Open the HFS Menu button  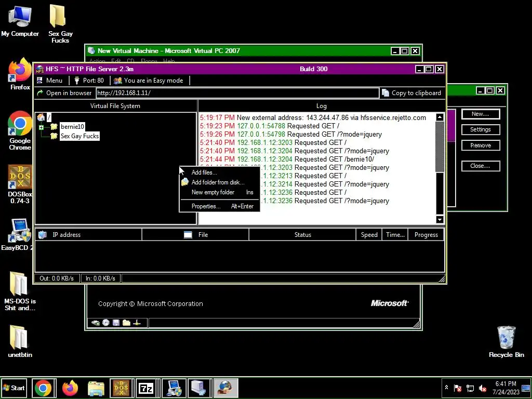[x=49, y=81]
